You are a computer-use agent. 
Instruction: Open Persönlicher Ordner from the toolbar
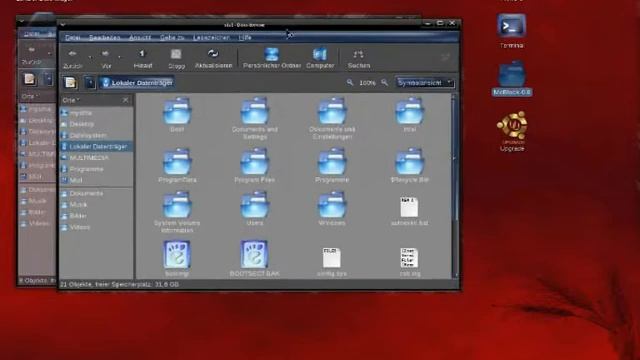tap(271, 58)
